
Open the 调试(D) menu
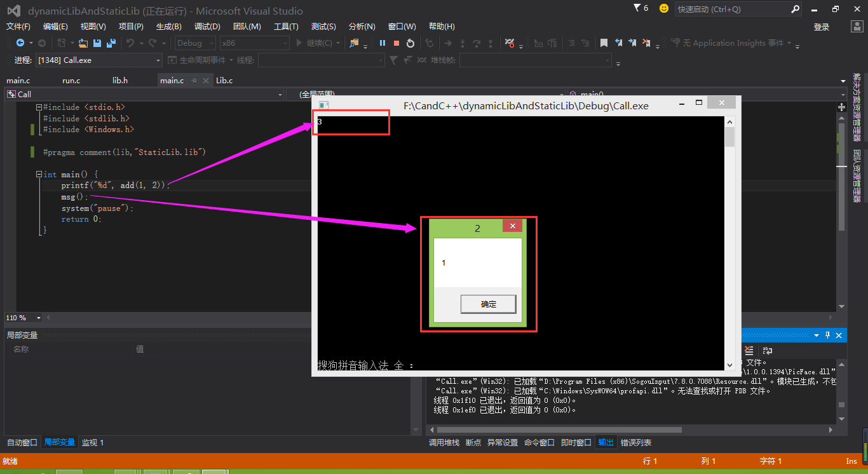[207, 26]
